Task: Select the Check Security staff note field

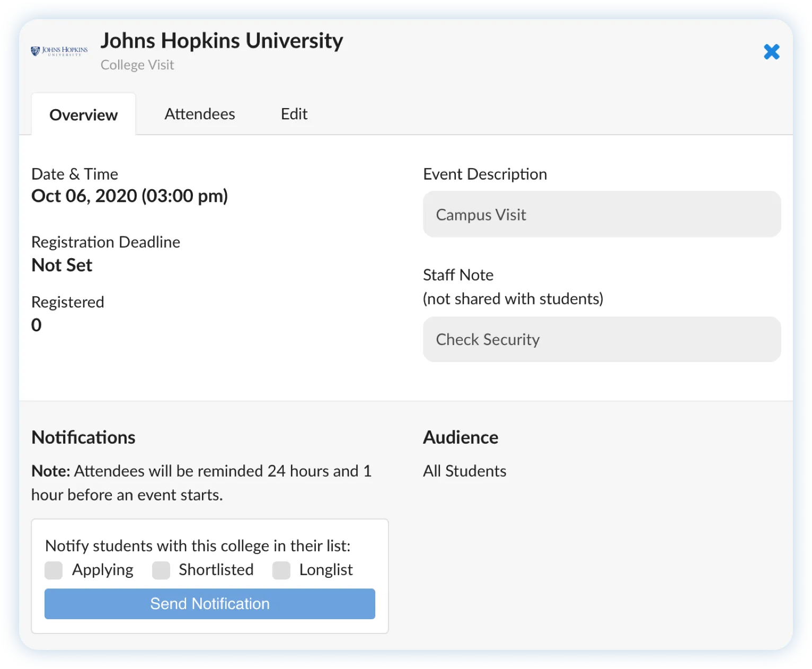Action: (x=602, y=339)
